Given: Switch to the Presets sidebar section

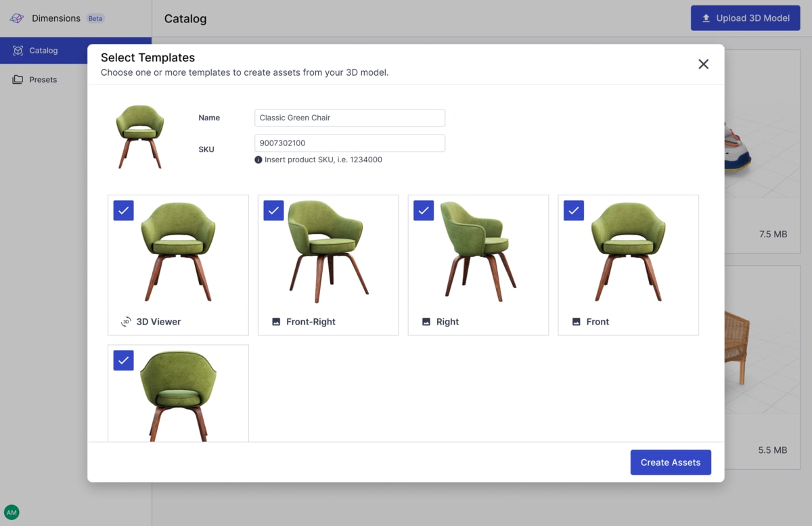Looking at the screenshot, I should pyautogui.click(x=43, y=79).
